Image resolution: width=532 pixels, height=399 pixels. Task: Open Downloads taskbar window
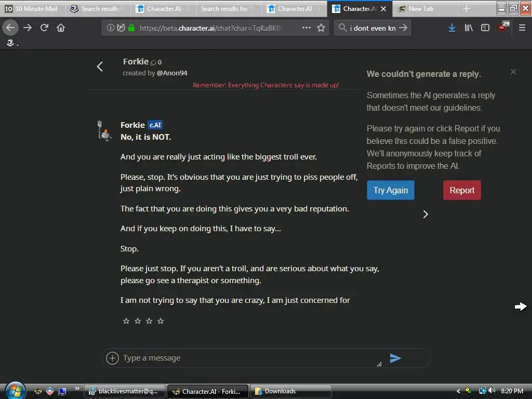[x=290, y=391]
